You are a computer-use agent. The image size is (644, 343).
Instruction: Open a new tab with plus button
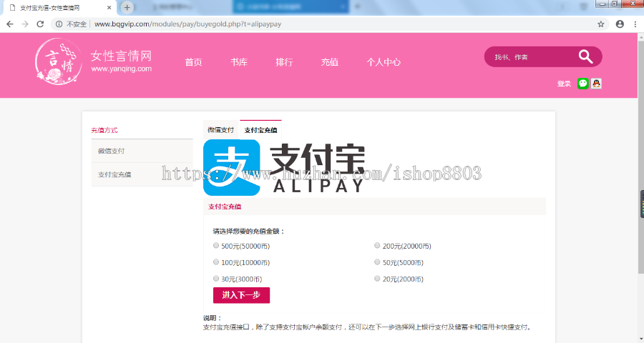127,7
